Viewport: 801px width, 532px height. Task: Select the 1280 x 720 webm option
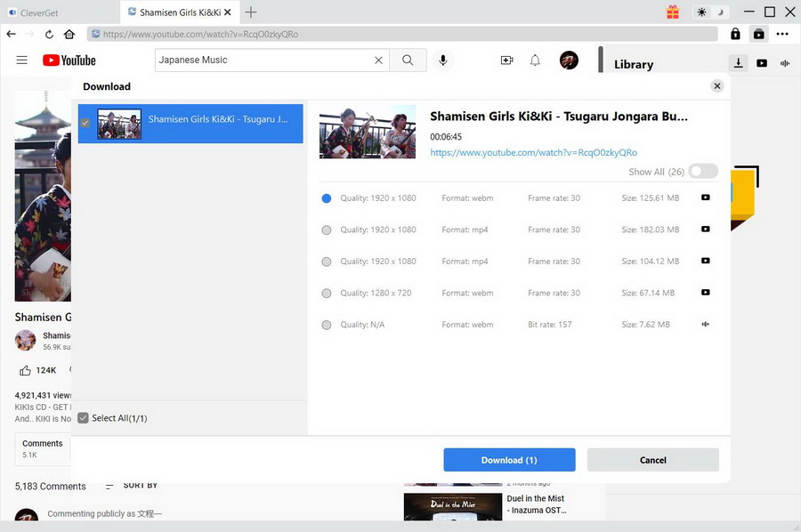pos(327,293)
